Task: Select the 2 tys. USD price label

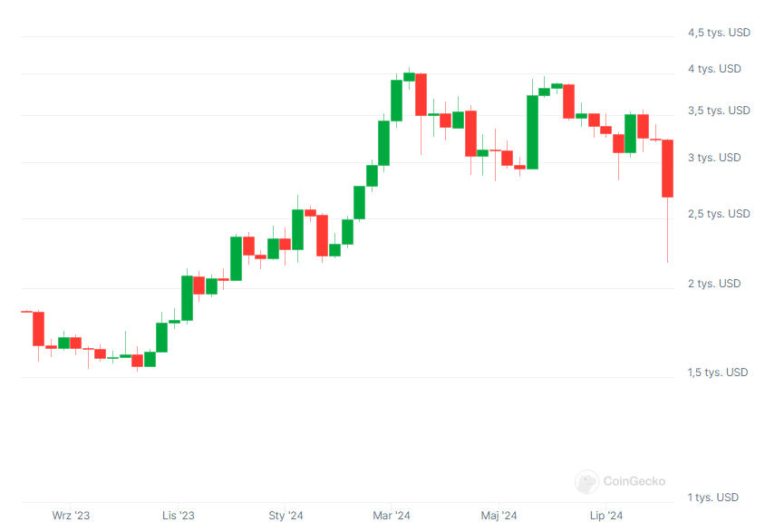Action: point(714,284)
